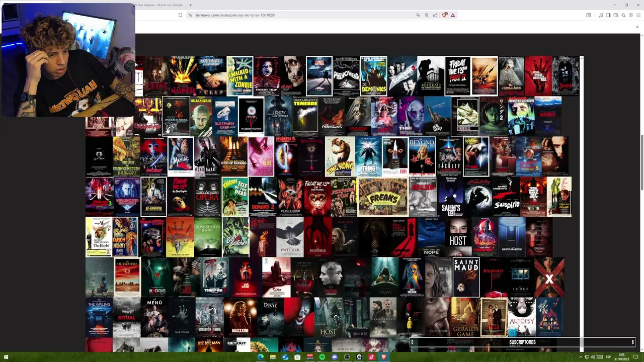Select the 'Phenomena' movie poster
The height and width of the screenshot is (362, 644).
[346, 76]
